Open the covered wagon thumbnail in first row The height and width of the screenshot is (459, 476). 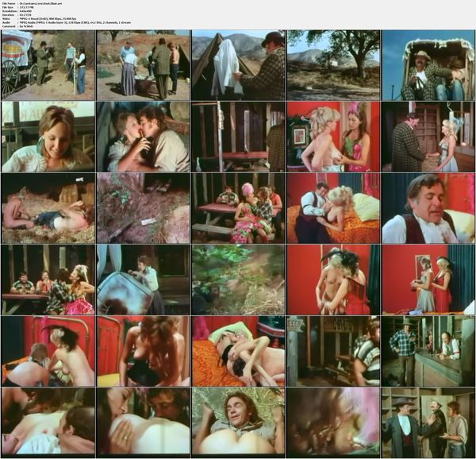click(x=47, y=66)
